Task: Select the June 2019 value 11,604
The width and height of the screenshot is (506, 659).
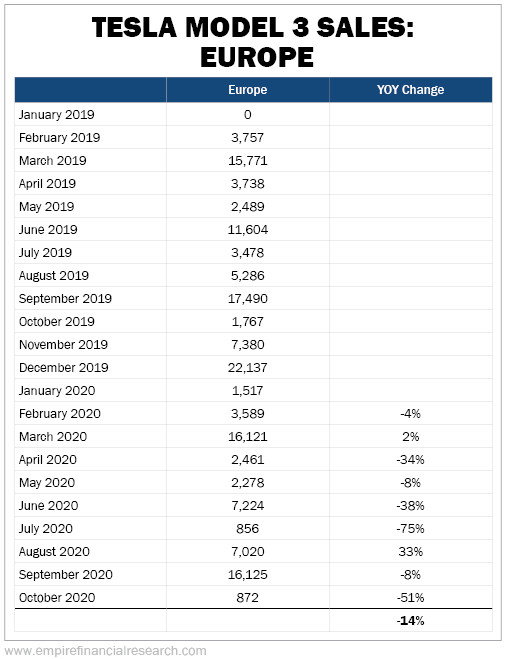Action: point(248,230)
